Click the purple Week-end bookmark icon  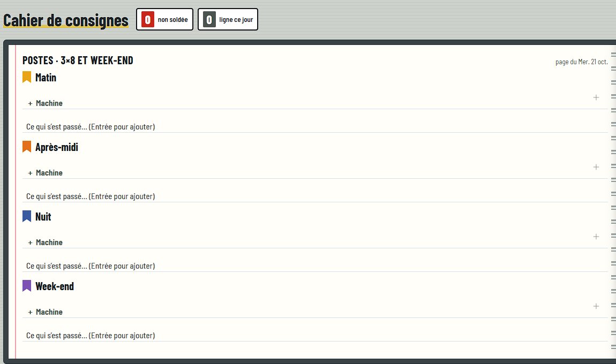(x=27, y=285)
